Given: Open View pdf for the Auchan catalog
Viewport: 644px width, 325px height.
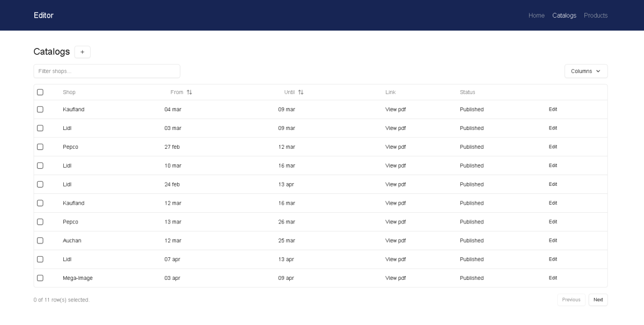Looking at the screenshot, I should click(396, 241).
